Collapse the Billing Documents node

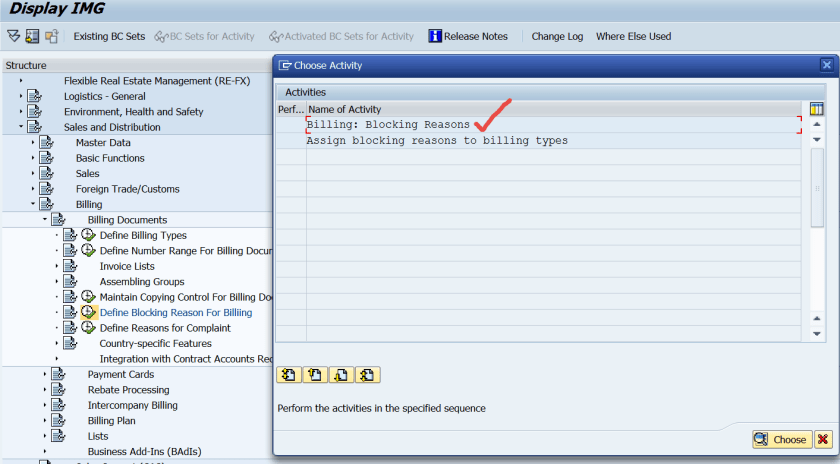click(44, 220)
